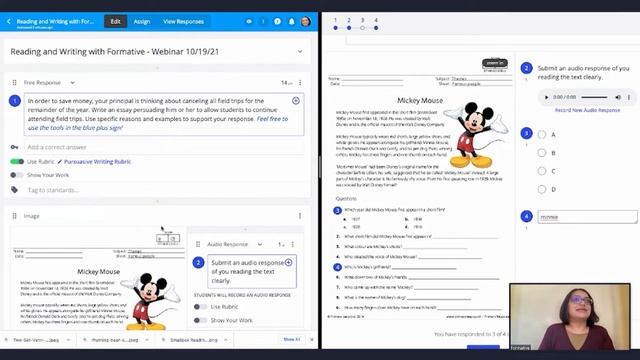Viewport: 640px width, 360px height.
Task: Open the help question icon
Action: click(x=278, y=21)
